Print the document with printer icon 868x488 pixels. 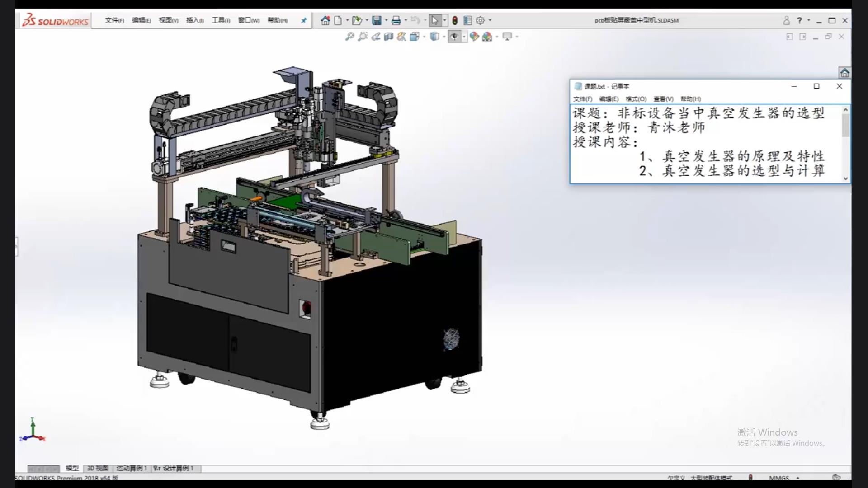tap(396, 20)
